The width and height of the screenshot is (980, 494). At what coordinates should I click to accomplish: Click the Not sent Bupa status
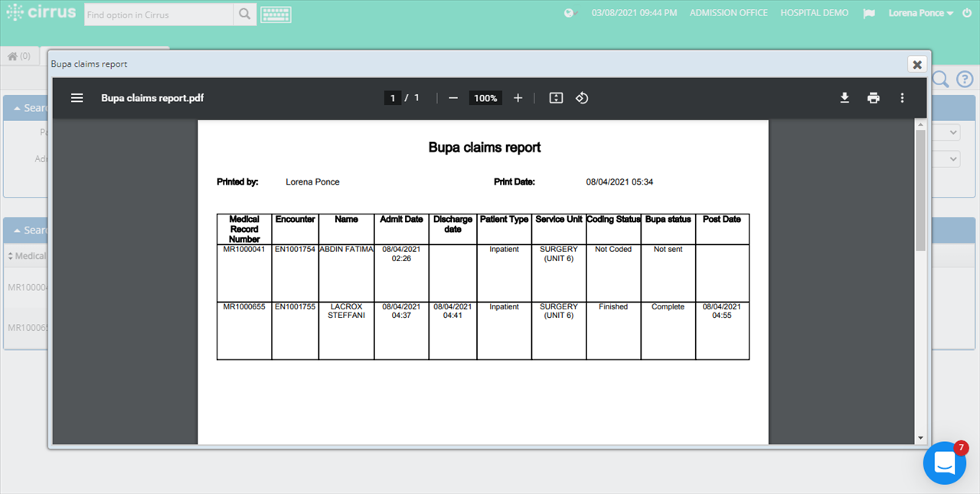(x=668, y=249)
